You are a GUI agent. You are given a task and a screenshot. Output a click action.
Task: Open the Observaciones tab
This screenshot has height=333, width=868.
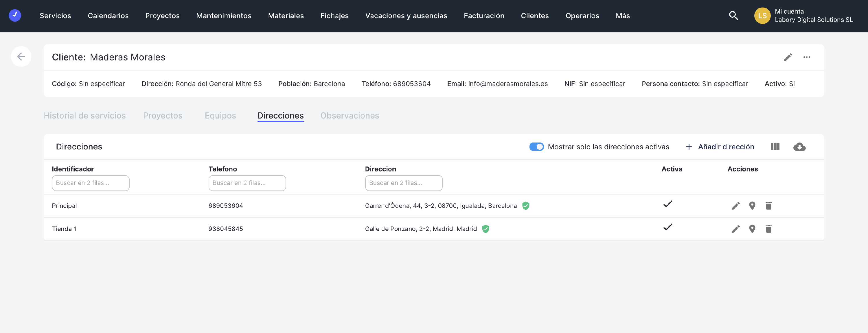tap(350, 116)
